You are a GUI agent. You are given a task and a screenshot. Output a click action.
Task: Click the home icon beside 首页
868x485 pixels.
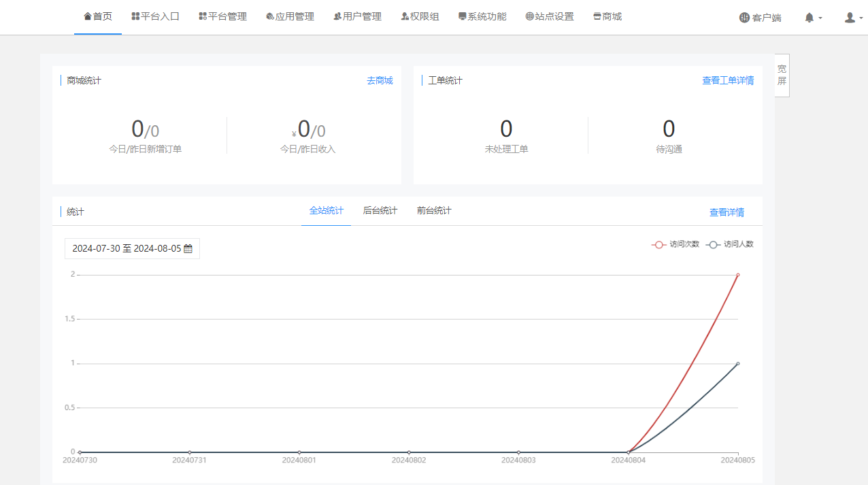click(87, 16)
